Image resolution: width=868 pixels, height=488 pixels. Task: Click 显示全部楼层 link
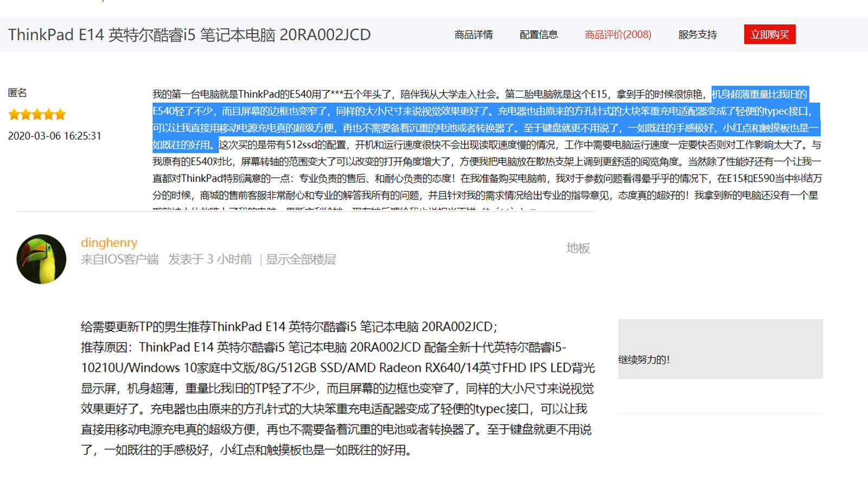click(x=301, y=260)
